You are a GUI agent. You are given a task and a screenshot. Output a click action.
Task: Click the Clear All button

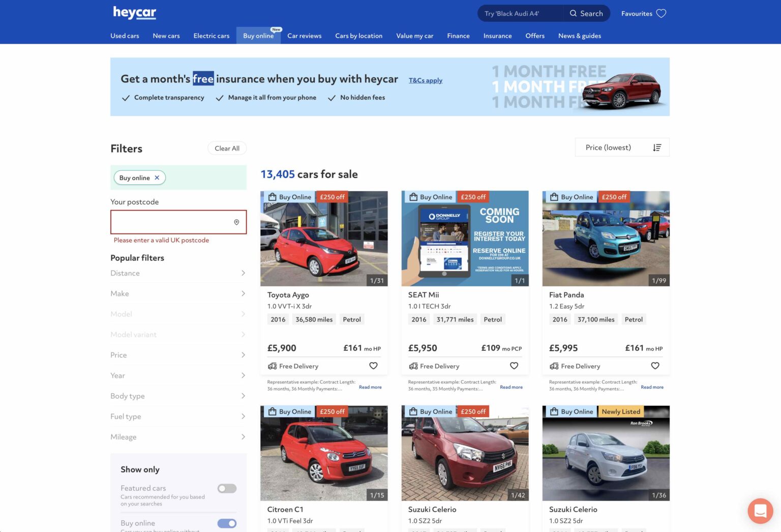(x=227, y=148)
